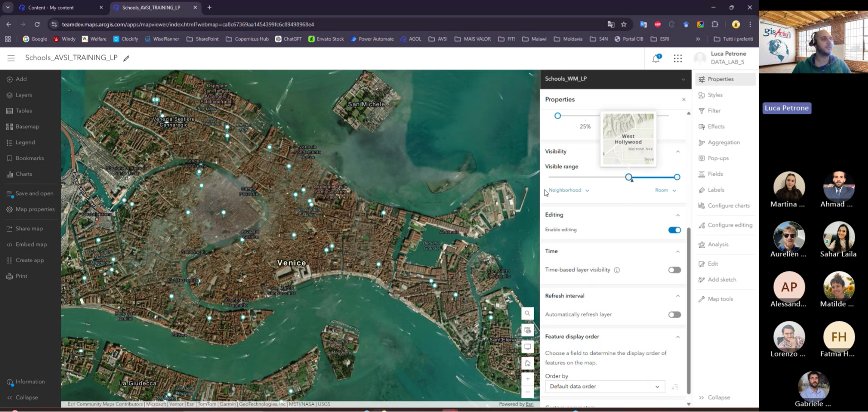Click Create app

[x=25, y=260]
